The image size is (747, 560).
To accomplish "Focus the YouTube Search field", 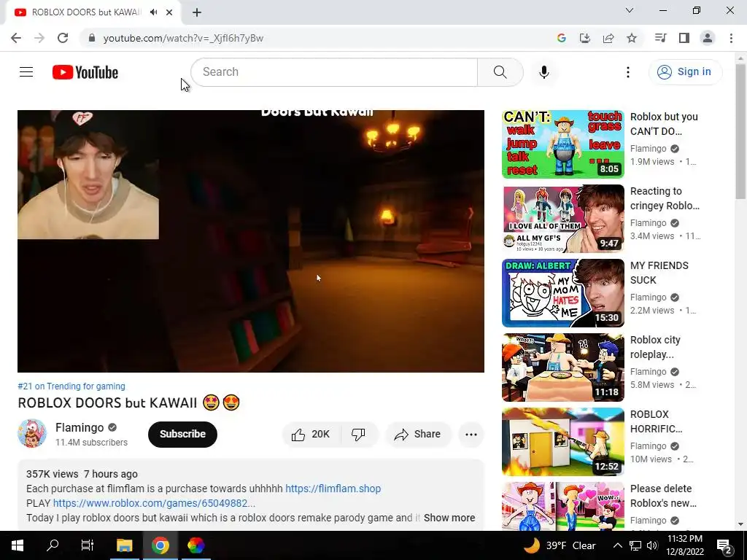I will (x=334, y=72).
